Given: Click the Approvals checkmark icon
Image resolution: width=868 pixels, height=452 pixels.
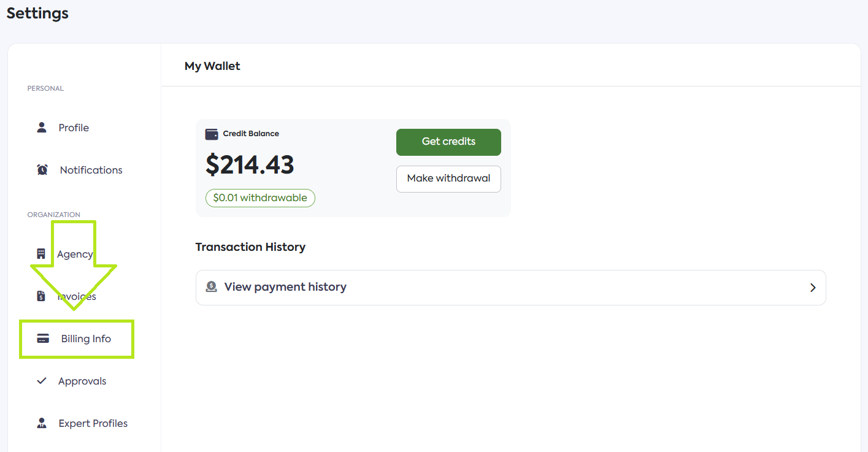Looking at the screenshot, I should pyautogui.click(x=42, y=381).
